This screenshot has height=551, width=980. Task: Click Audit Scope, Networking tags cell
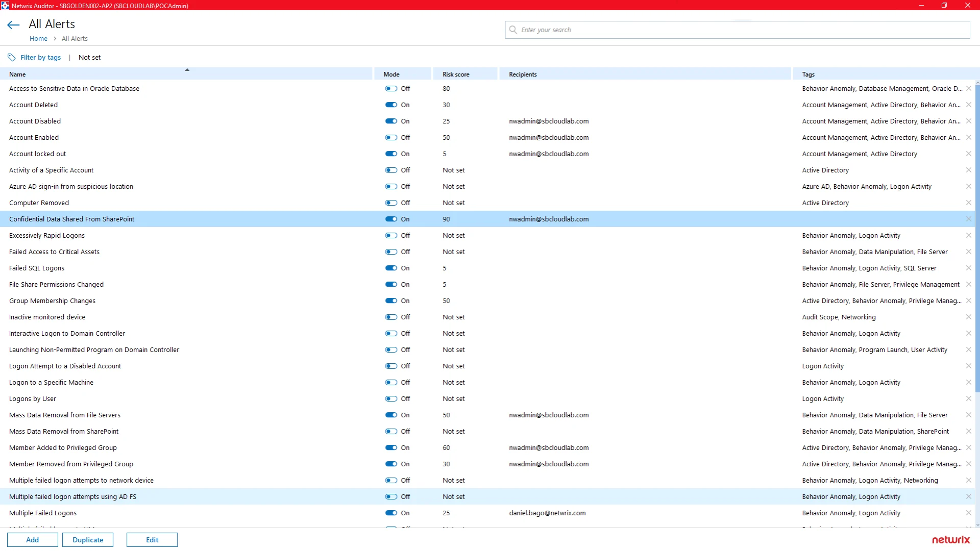tap(839, 317)
